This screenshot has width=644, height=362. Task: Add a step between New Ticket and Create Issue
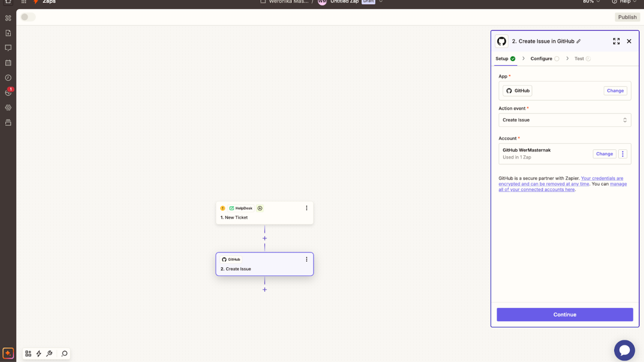point(265,238)
